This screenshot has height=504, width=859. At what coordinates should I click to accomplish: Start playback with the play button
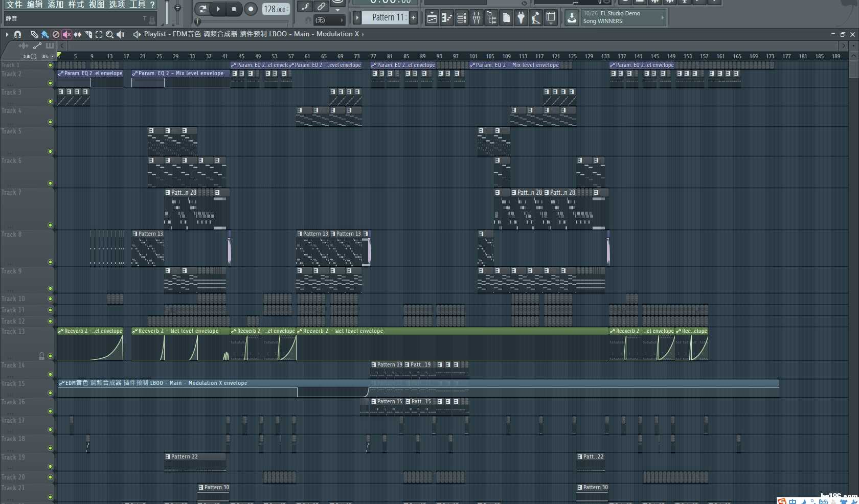218,9
